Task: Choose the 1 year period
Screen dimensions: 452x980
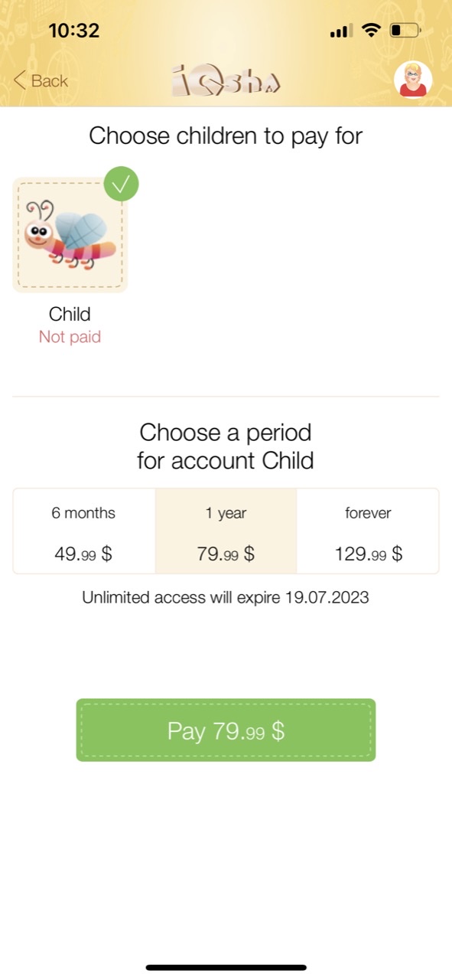Action: tap(226, 531)
